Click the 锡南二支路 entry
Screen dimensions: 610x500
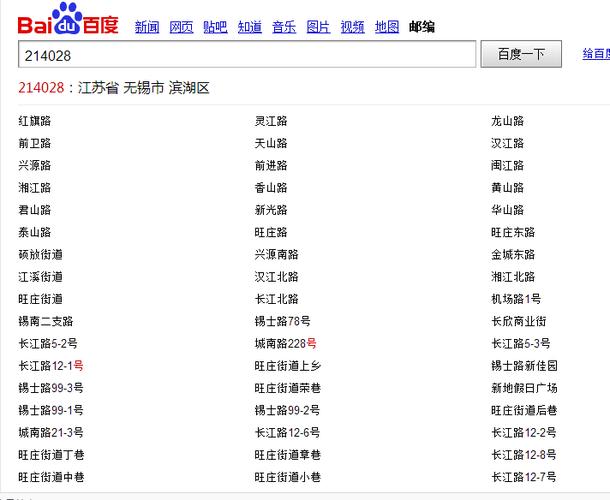click(46, 321)
